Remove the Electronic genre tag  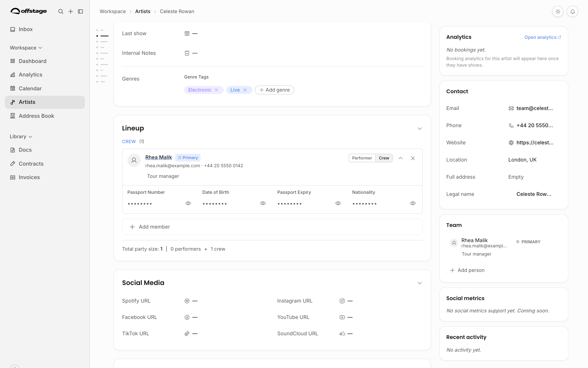point(216,90)
